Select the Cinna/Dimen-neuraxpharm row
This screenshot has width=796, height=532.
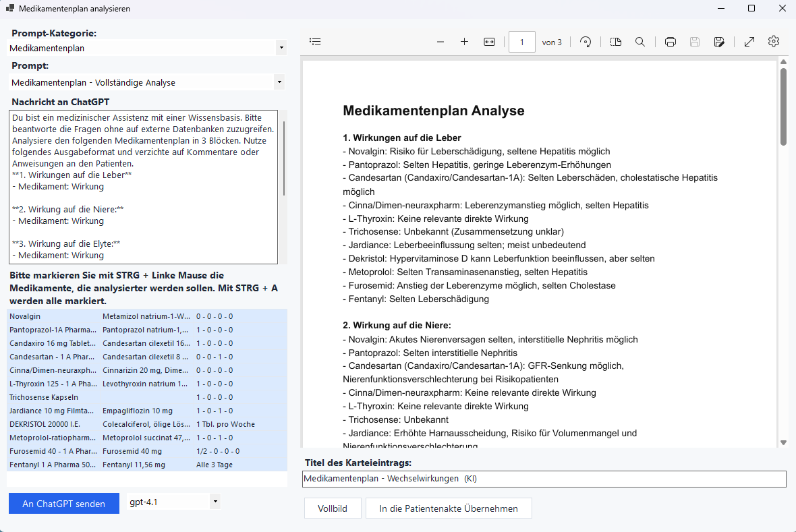[x=147, y=370]
